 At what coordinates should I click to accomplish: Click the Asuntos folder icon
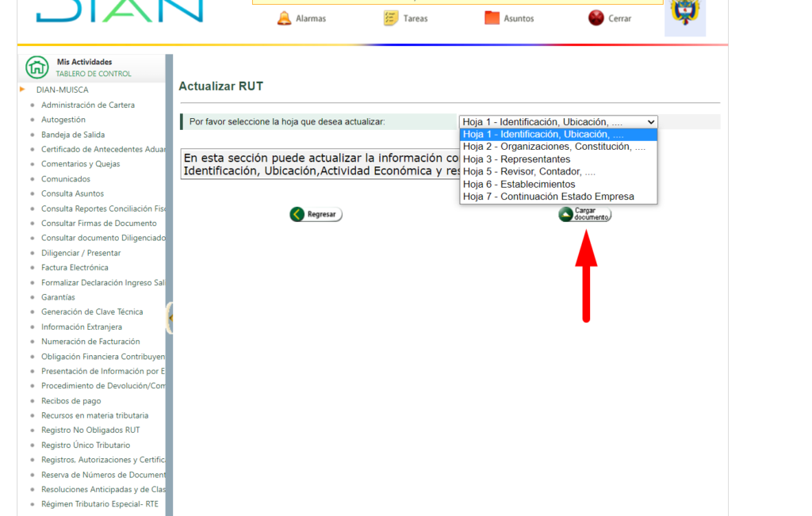point(492,18)
